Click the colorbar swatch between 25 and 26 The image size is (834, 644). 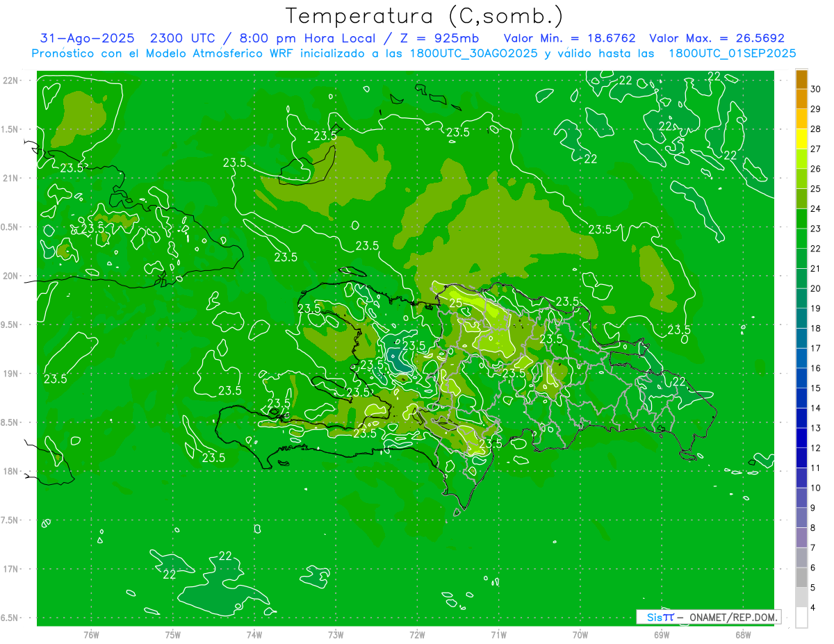click(801, 179)
